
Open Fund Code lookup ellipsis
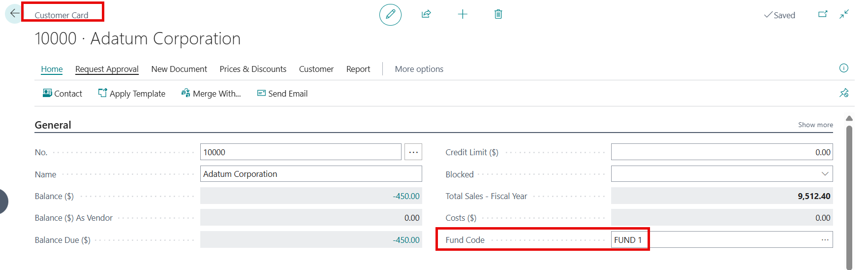(x=825, y=240)
